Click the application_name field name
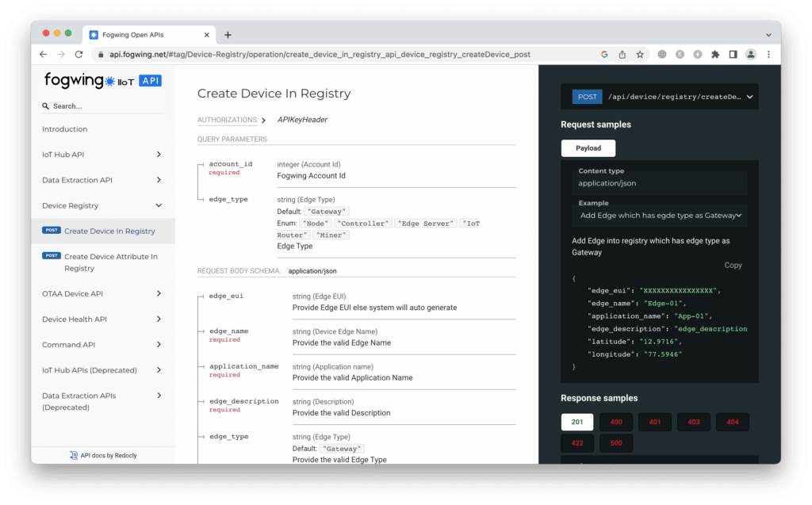Image resolution: width=812 pixels, height=505 pixels. point(244,366)
